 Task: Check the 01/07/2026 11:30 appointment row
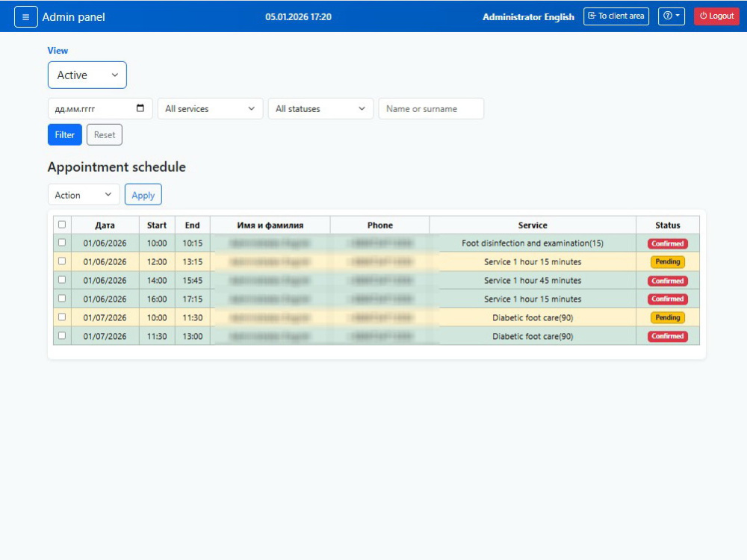point(62,335)
